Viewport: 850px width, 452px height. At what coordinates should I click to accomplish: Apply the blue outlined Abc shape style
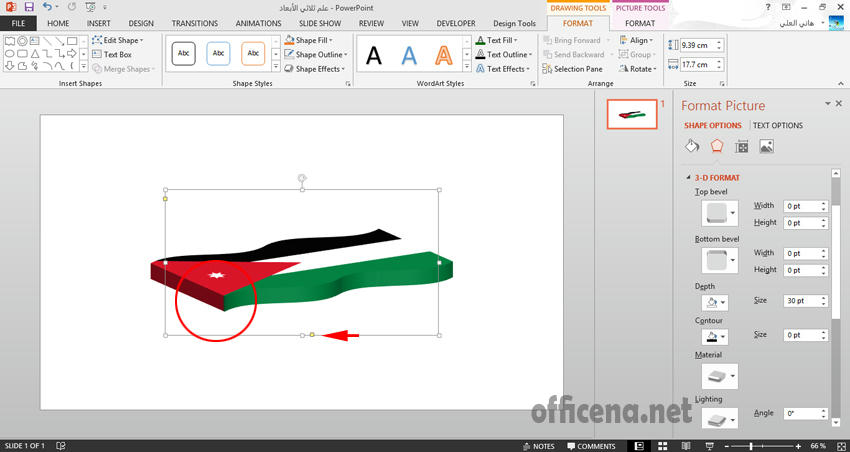218,54
